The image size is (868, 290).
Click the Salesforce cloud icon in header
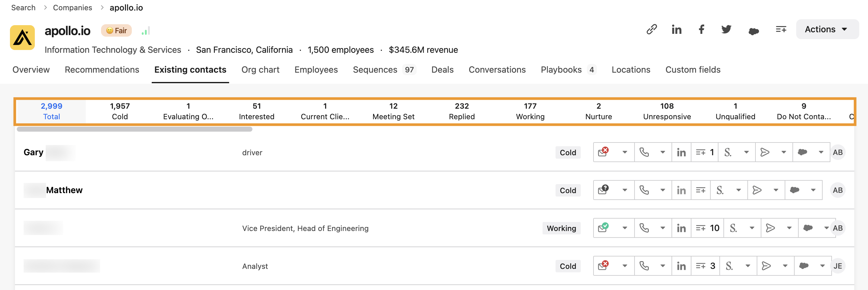(x=753, y=31)
